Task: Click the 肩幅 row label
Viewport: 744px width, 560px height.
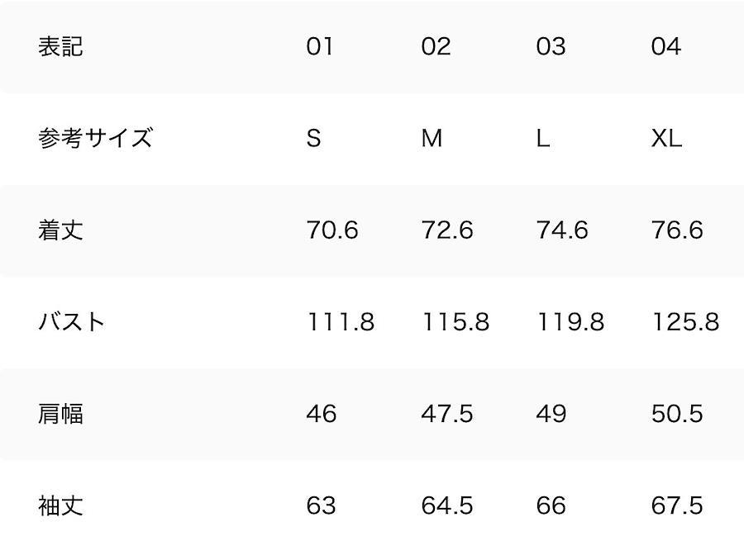Action: click(x=60, y=413)
